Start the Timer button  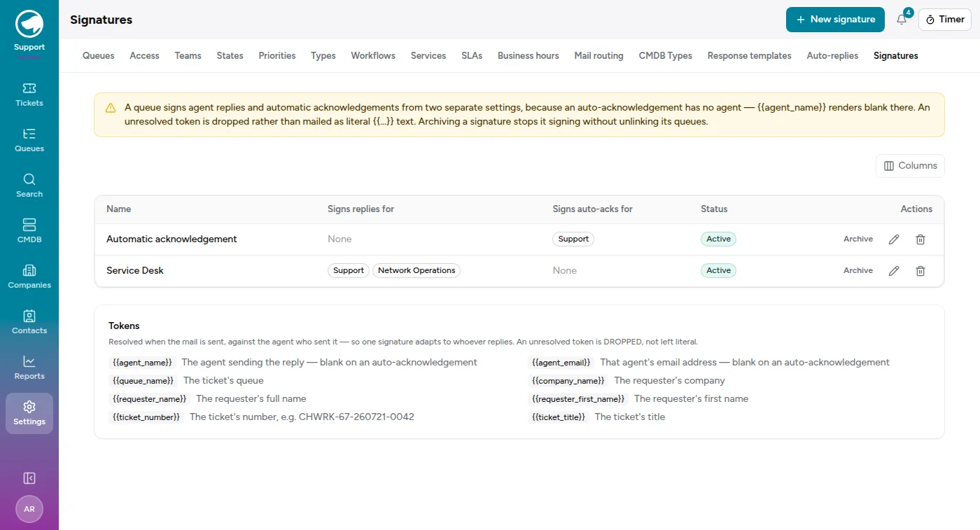[x=945, y=20]
